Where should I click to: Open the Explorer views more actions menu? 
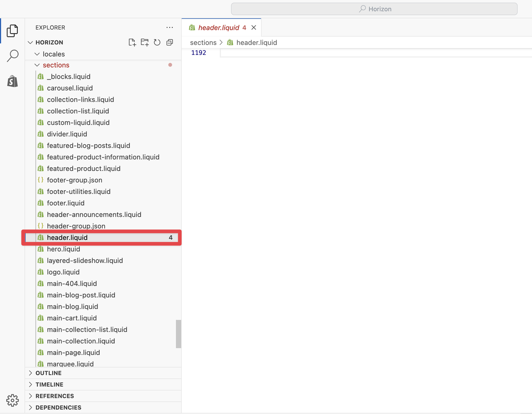click(x=169, y=27)
